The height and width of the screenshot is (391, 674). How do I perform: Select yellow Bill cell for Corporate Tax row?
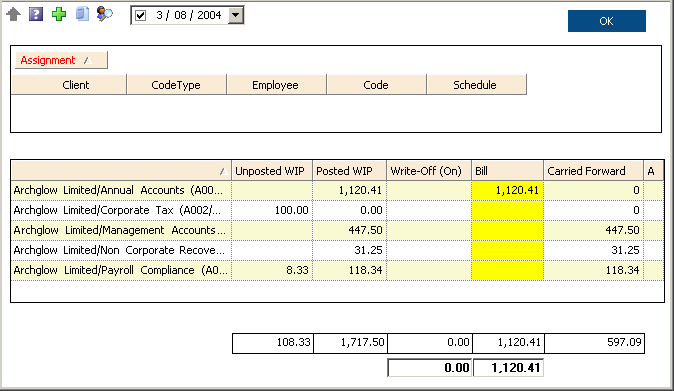(x=508, y=210)
